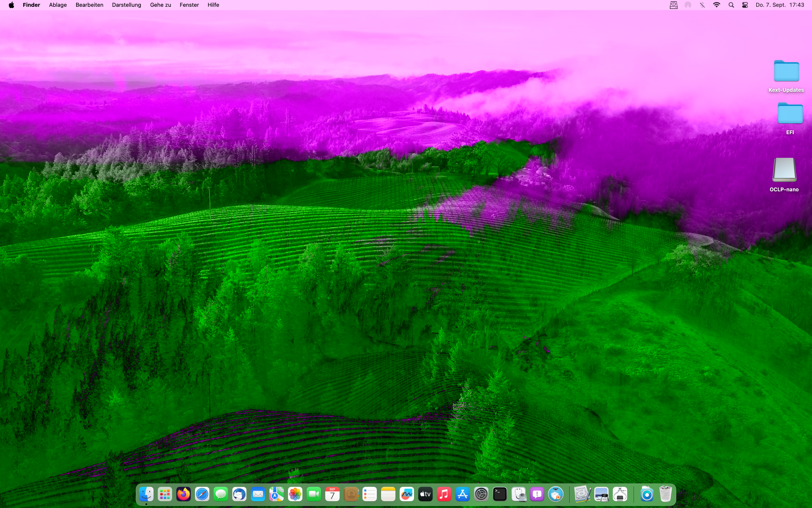The height and width of the screenshot is (508, 812).
Task: Click the disabled Bluetooth status icon
Action: click(702, 5)
